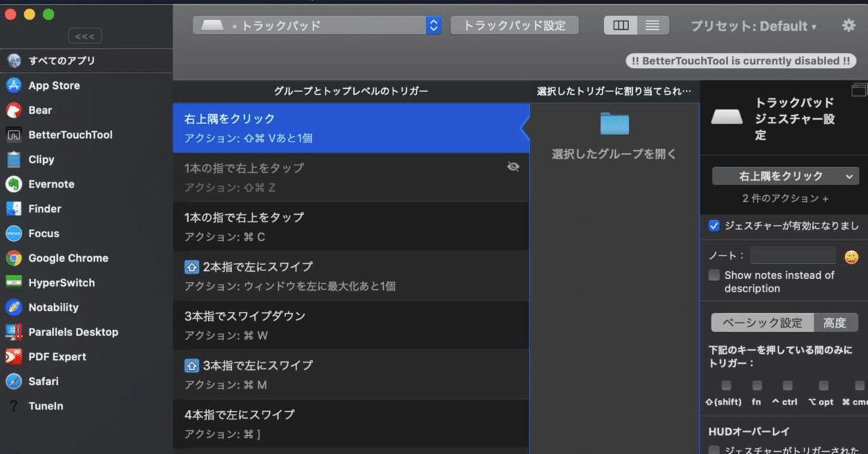The width and height of the screenshot is (868, 454).
Task: Enable the HUD overlay gesture checkbox
Action: [x=713, y=450]
